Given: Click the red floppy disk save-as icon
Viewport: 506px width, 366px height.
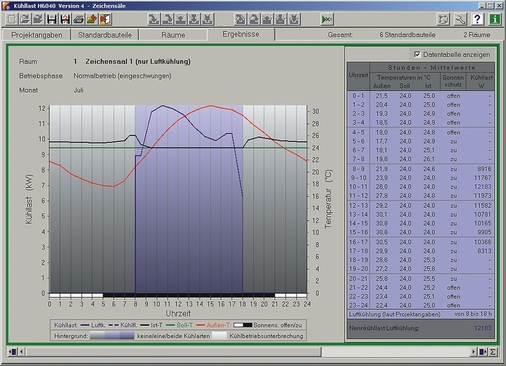Looking at the screenshot, I should [x=65, y=19].
